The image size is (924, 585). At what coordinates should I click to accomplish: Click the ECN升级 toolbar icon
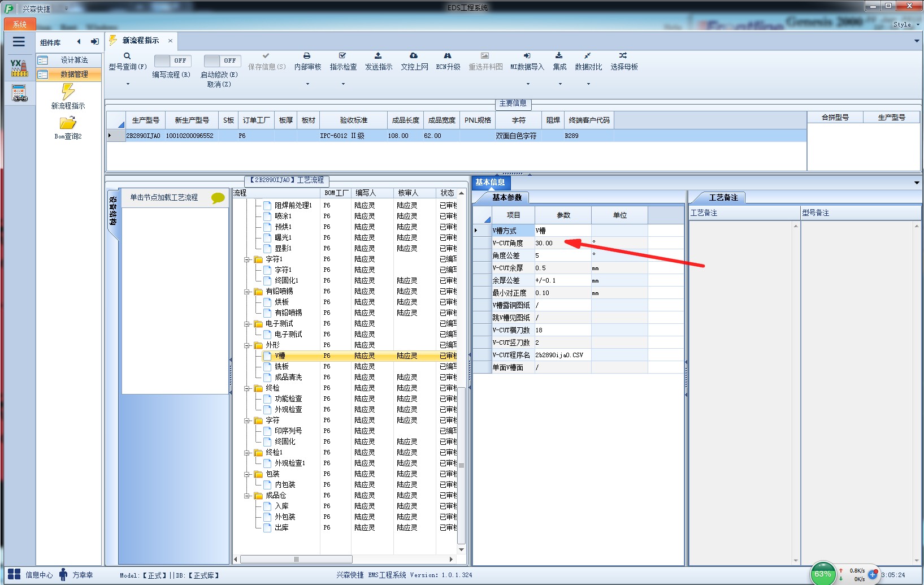click(448, 56)
